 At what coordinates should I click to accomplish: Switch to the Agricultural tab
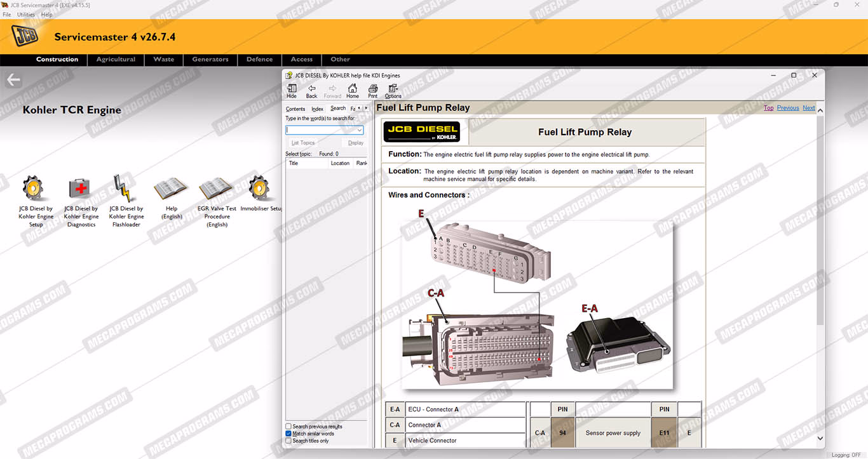(116, 60)
